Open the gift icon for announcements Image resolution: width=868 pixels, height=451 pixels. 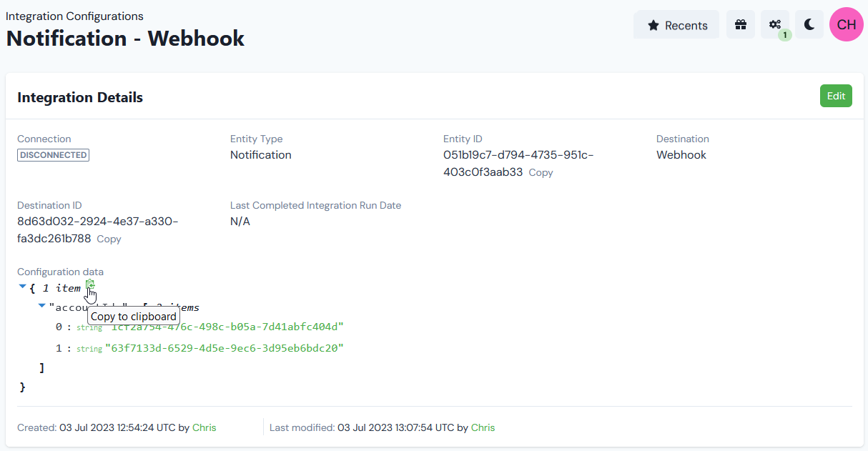pos(741,24)
